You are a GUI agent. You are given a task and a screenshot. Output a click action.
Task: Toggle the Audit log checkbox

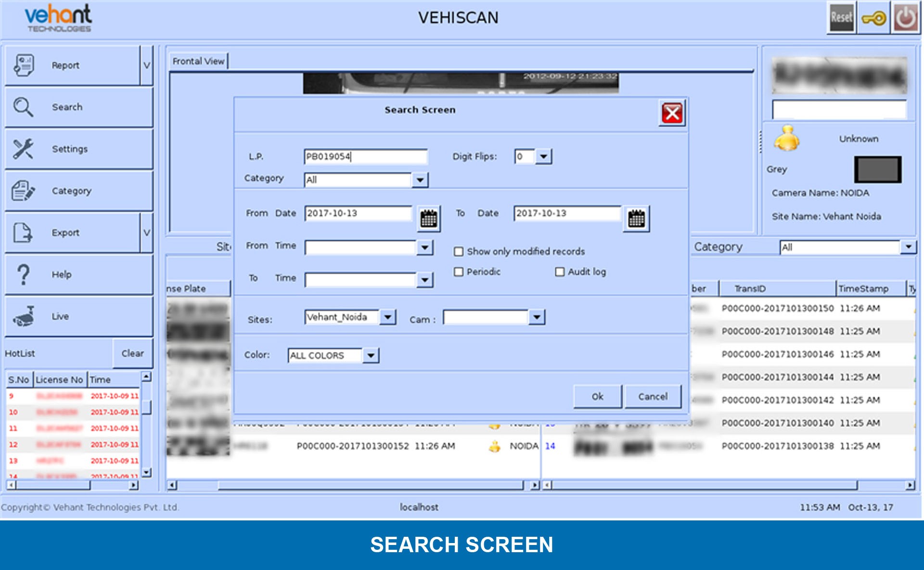[560, 272]
